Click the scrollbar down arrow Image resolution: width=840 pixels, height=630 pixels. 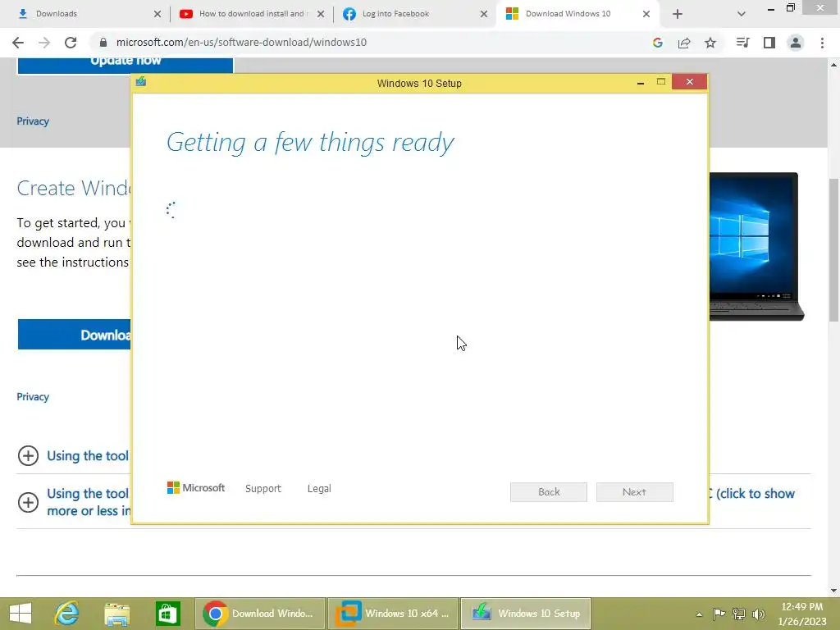[x=833, y=591]
